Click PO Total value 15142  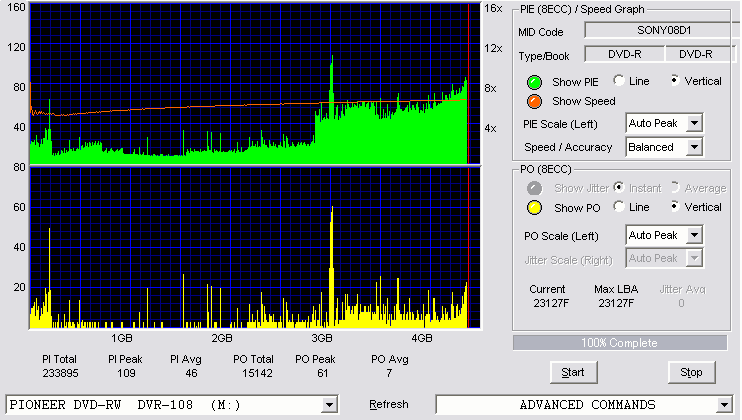pos(257,373)
